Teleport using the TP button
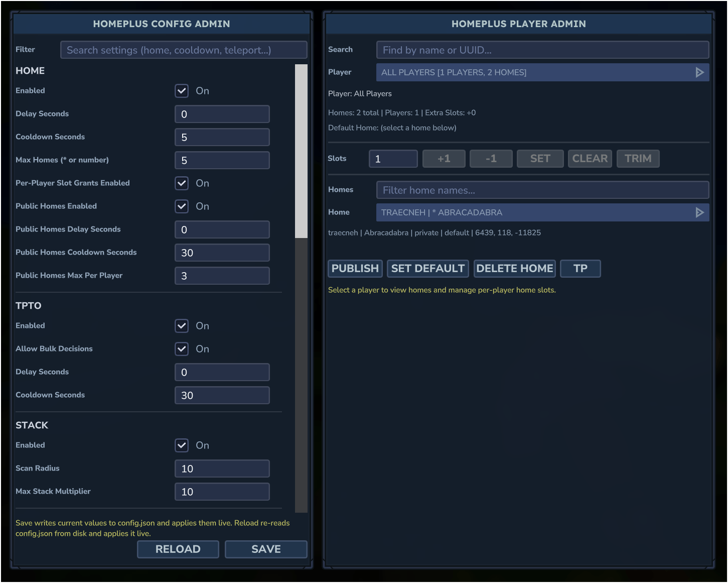 580,269
